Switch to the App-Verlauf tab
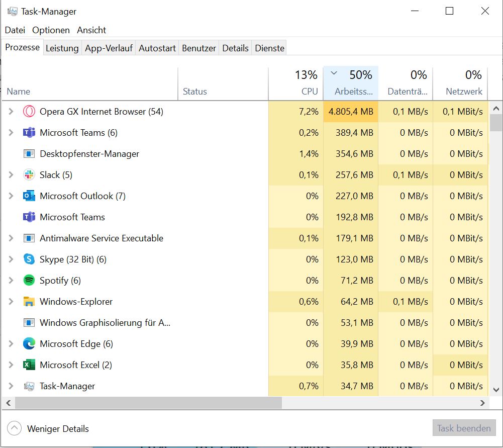 109,48
